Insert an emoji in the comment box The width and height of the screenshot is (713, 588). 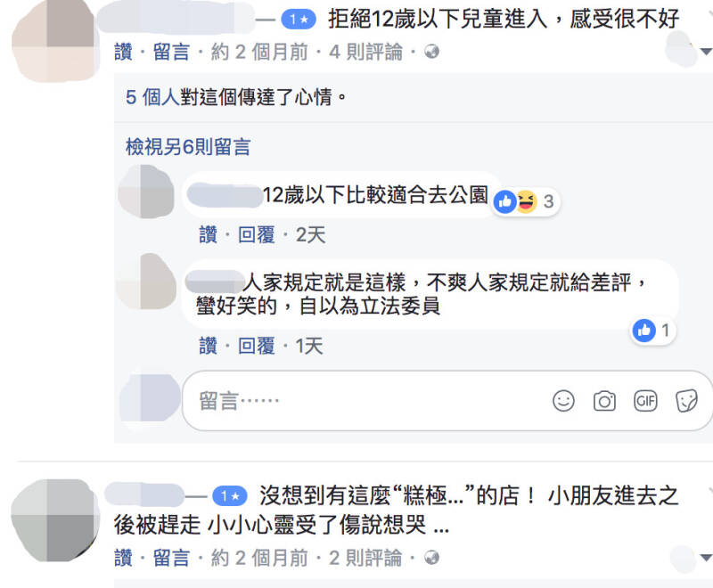click(x=563, y=401)
